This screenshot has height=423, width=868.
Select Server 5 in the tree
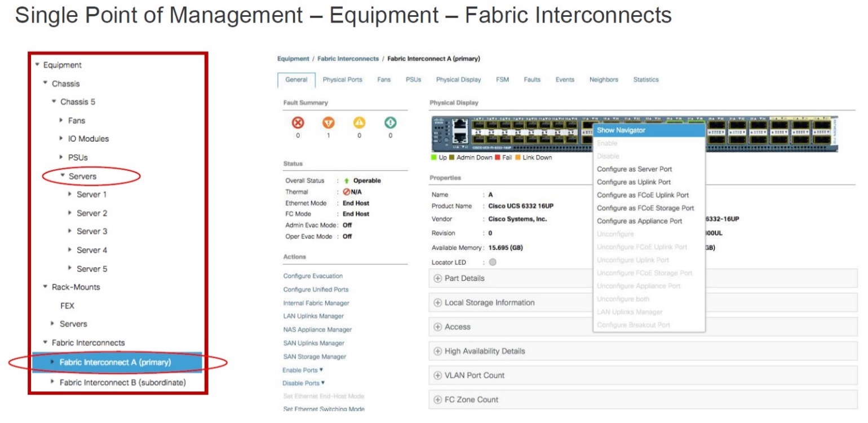(x=92, y=268)
